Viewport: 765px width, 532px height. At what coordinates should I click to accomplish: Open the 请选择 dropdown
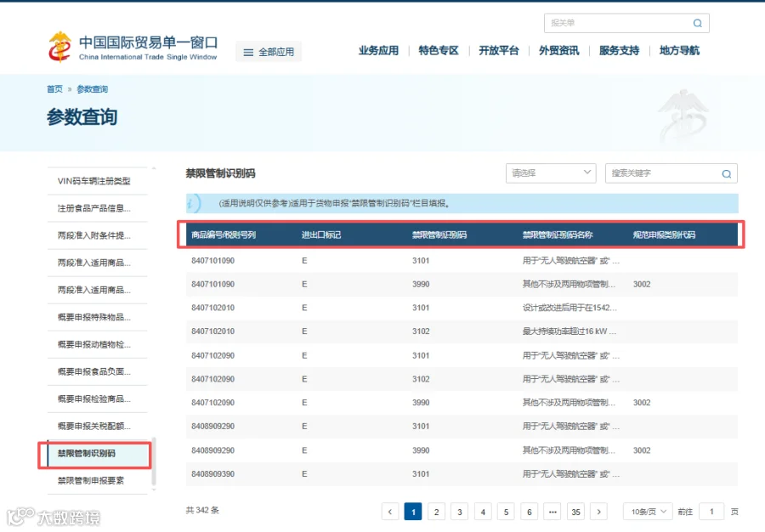click(x=551, y=173)
